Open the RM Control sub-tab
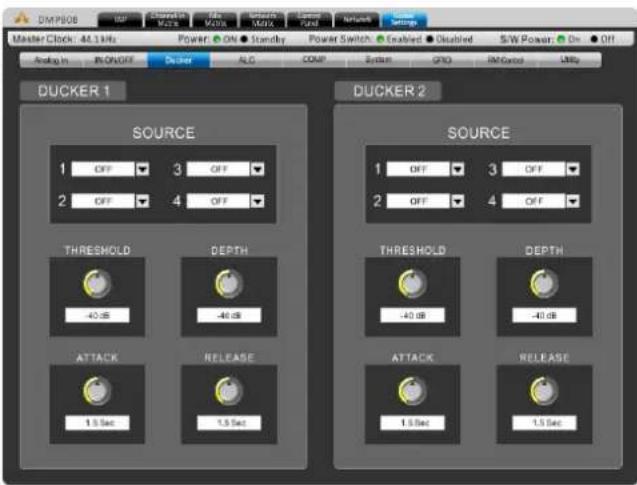 click(506, 60)
